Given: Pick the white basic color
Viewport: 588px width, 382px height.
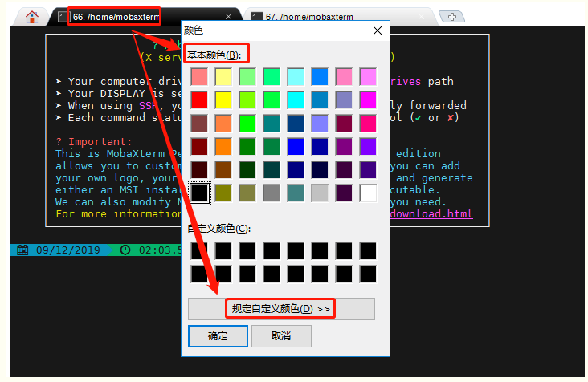Looking at the screenshot, I should tap(368, 193).
